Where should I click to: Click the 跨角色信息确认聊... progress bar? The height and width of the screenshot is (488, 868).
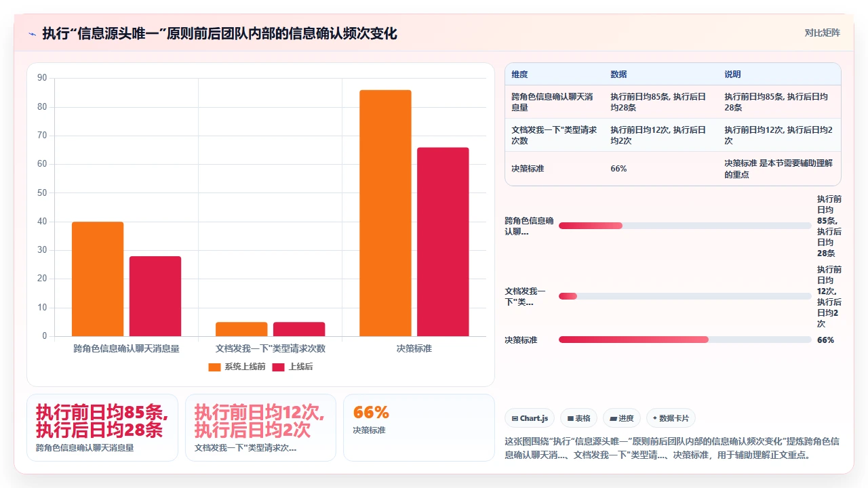(685, 226)
